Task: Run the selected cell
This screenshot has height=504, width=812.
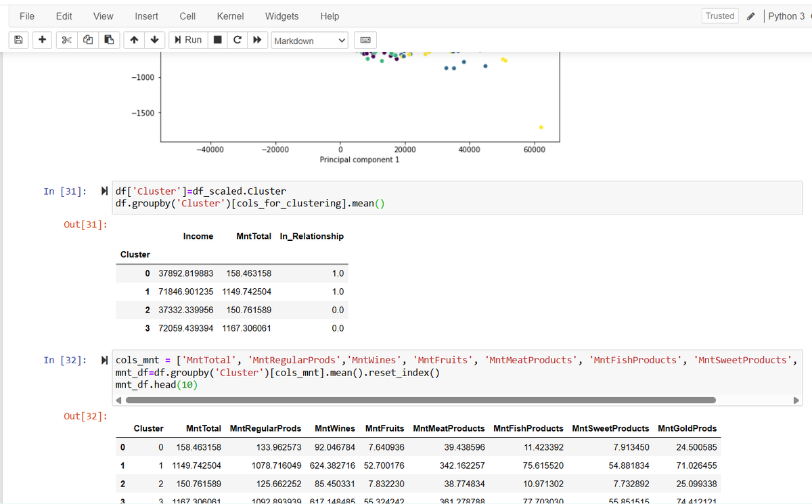Action: pos(188,40)
